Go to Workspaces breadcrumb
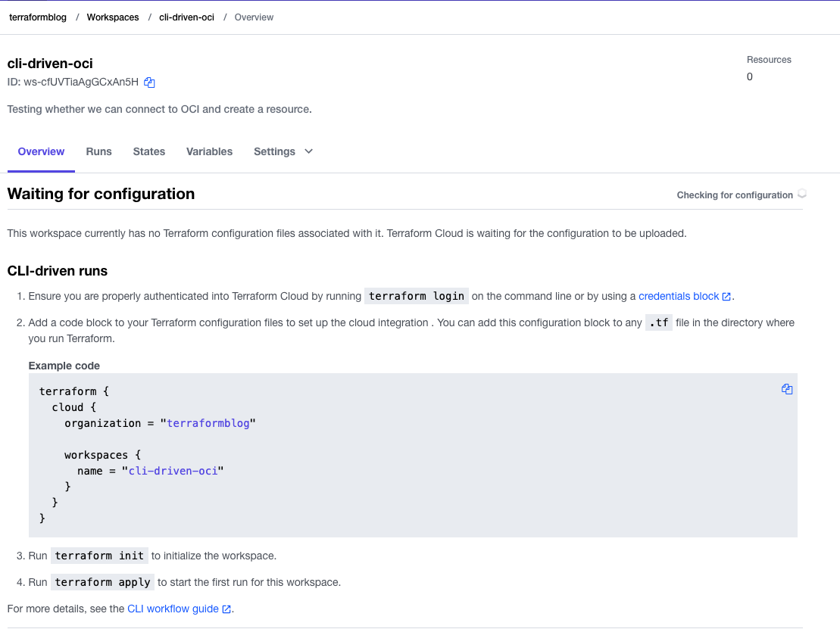This screenshot has height=629, width=840. tap(113, 17)
